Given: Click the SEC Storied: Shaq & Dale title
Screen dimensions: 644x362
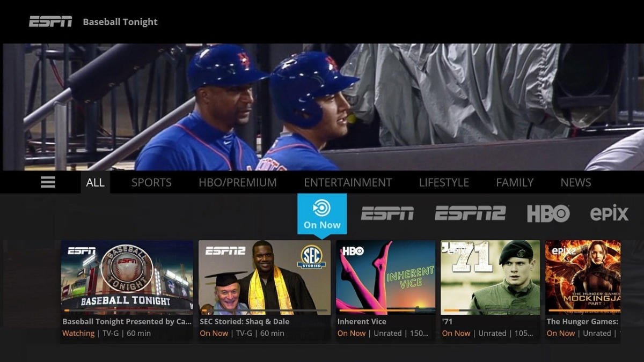Looking at the screenshot, I should tap(244, 322).
